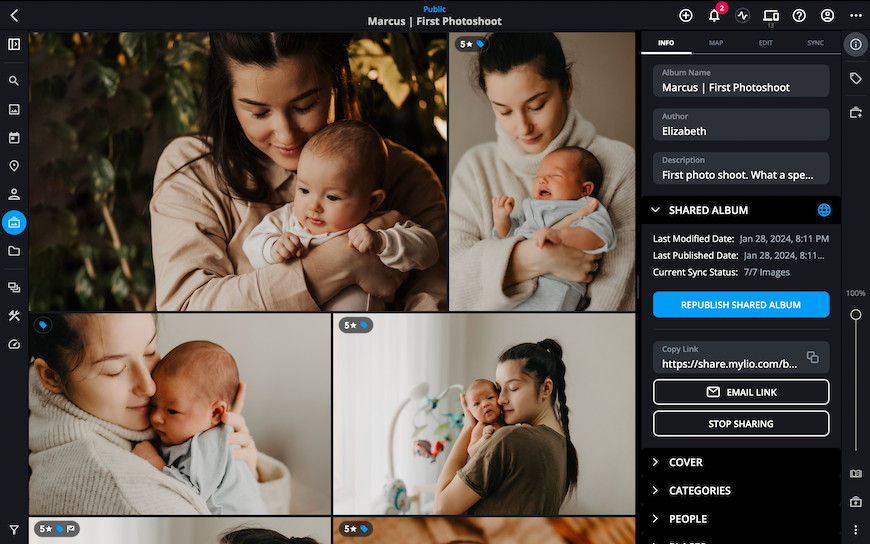Image resolution: width=870 pixels, height=544 pixels.
Task: Open notifications bell with 2 badge
Action: click(715, 14)
